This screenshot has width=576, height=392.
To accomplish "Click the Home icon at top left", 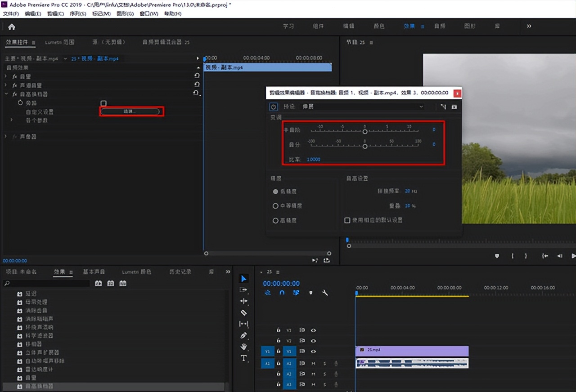I will [x=12, y=27].
